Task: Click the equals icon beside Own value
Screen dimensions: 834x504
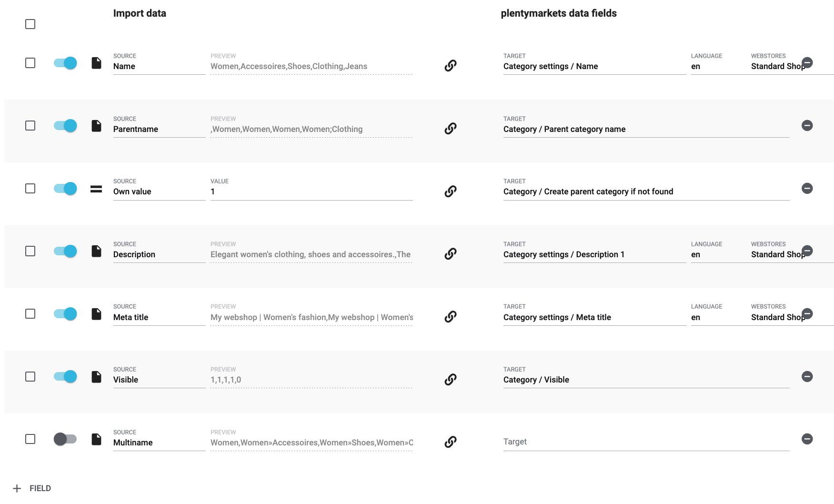Action: click(x=96, y=189)
